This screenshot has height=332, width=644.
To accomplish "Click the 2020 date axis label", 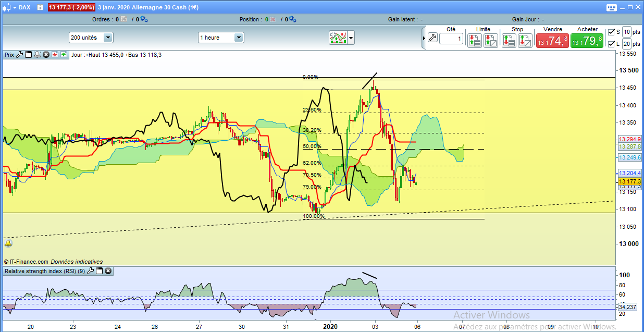I will click(331, 327).
